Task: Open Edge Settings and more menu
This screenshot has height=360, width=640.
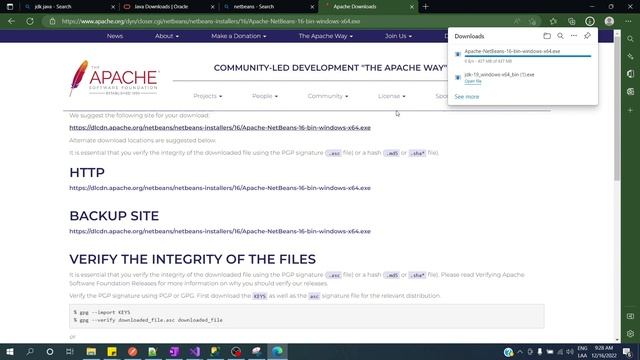Action: (x=628, y=21)
